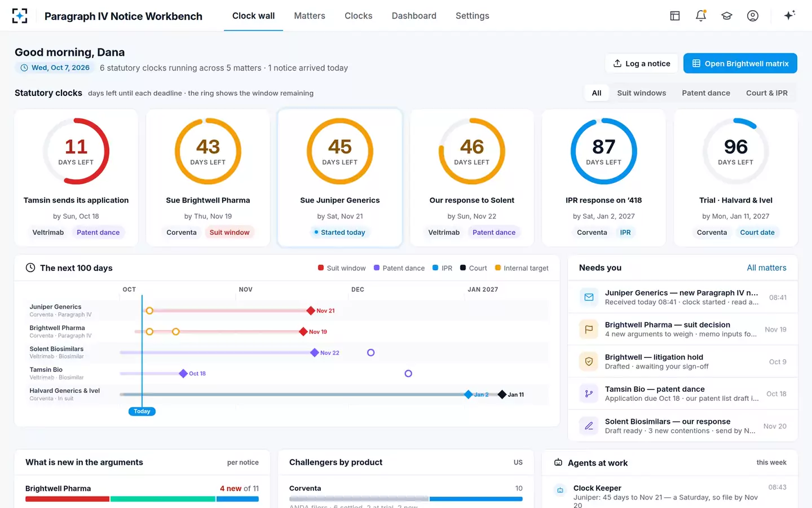Click the pen icon beside Solent Biosimilars response
812x508 pixels.
coord(589,426)
